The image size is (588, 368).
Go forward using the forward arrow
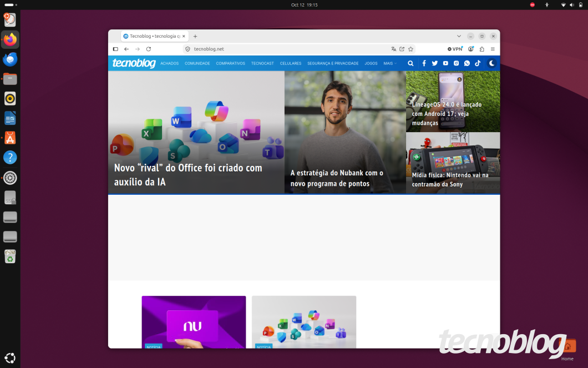[137, 49]
